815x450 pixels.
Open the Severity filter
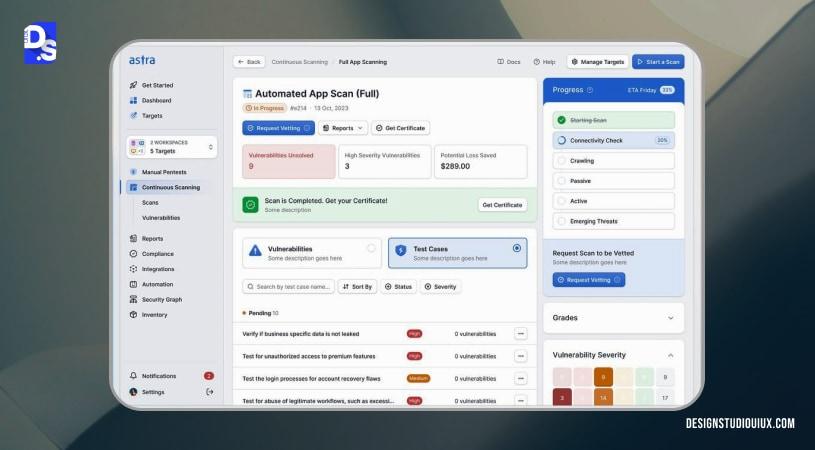click(x=441, y=286)
